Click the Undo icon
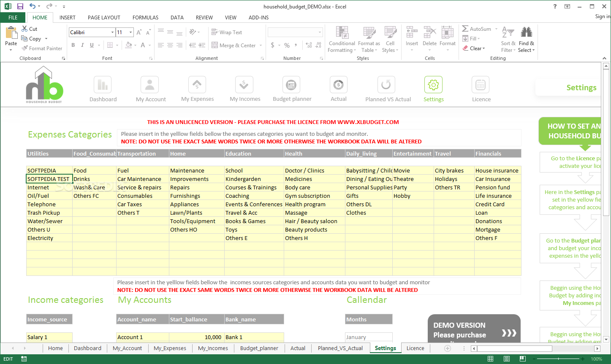Image resolution: width=611 pixels, height=364 pixels. (33, 6)
